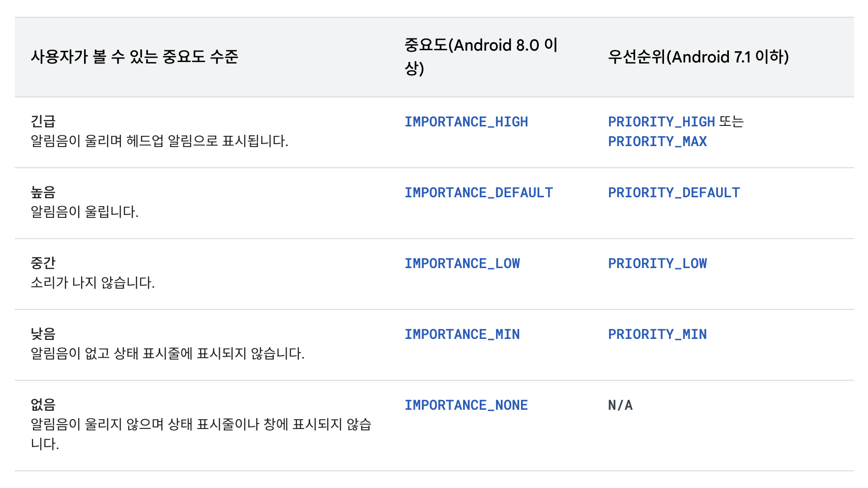Click the 사용자가 볼 수 있는 중요도 수준 header
Image resolution: width=868 pixels, height=488 pixels.
click(134, 57)
